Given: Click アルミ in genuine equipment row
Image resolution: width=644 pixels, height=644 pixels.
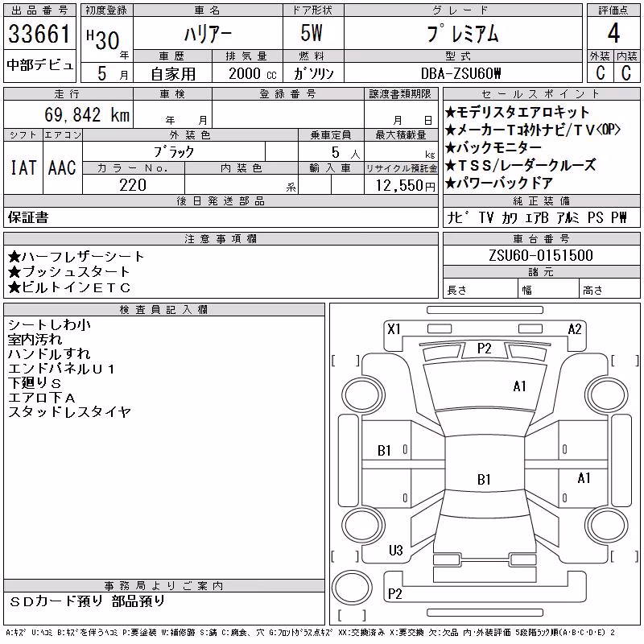Looking at the screenshot, I should tap(568, 217).
